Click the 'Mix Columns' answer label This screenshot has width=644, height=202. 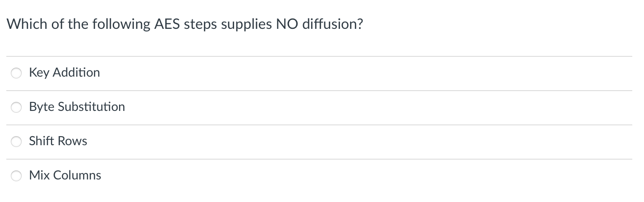tap(65, 175)
